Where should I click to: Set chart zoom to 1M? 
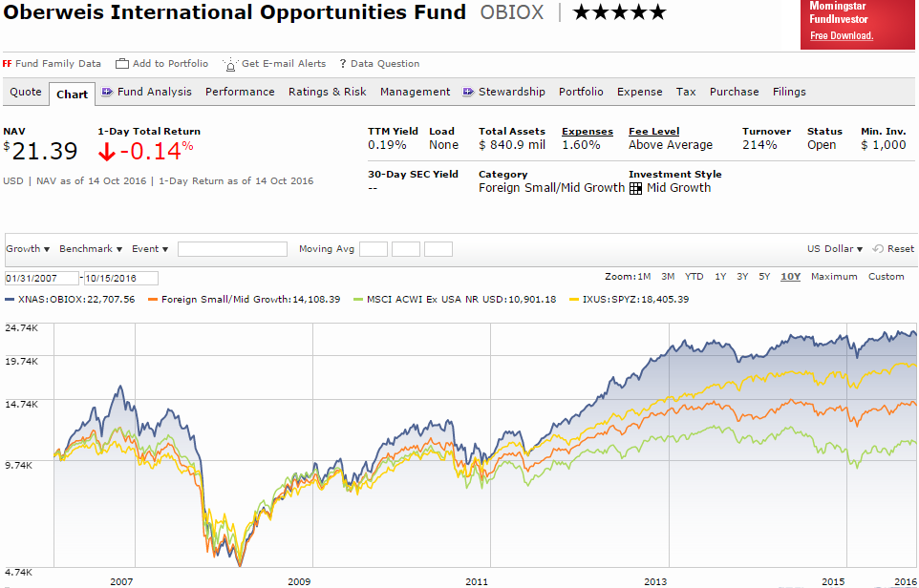[644, 277]
